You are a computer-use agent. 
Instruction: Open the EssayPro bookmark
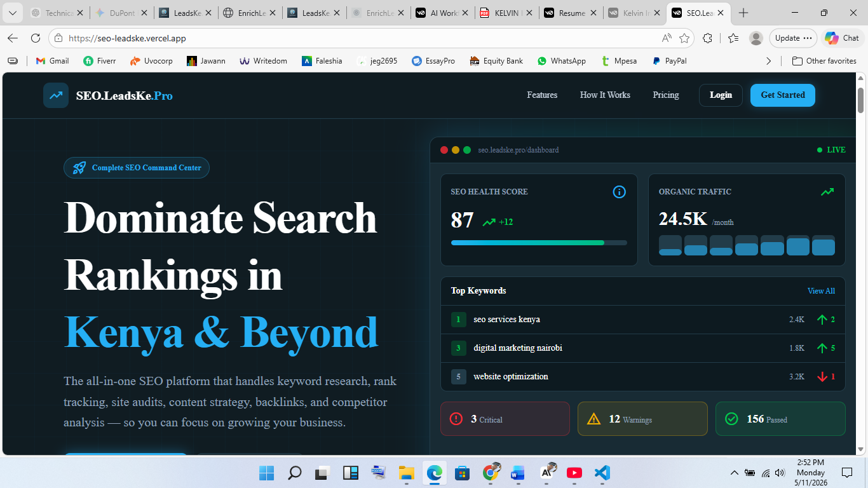click(433, 61)
